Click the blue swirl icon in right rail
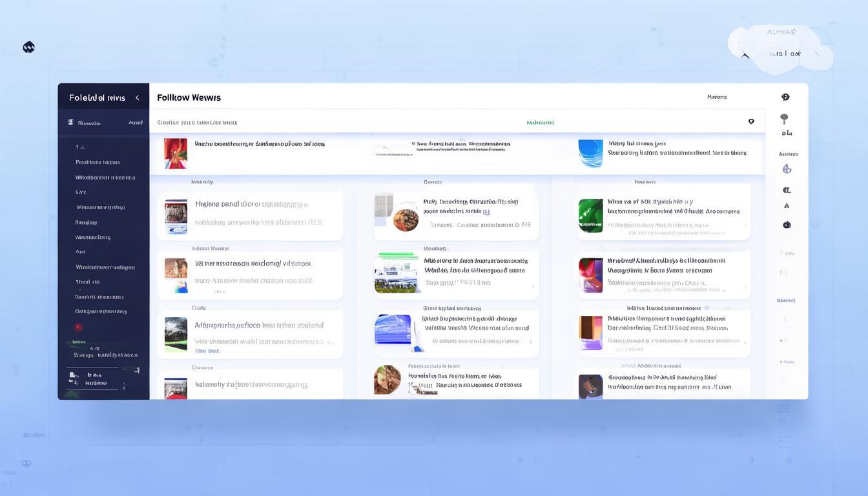This screenshot has height=496, width=868. (x=786, y=169)
